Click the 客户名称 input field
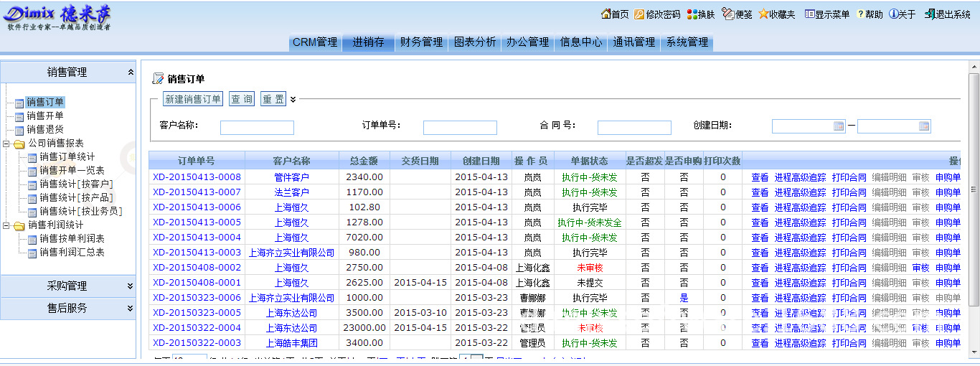980x366 pixels. 257,128
